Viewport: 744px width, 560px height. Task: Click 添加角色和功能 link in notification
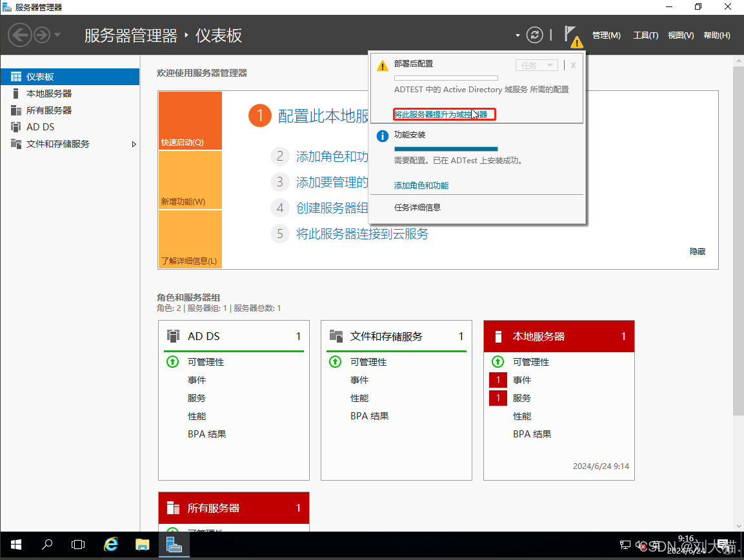[421, 186]
